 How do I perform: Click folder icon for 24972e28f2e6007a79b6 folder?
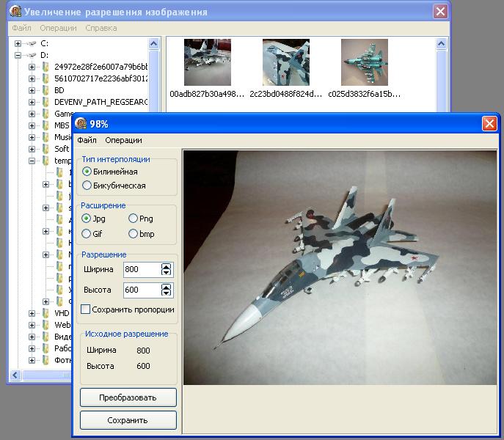pyautogui.click(x=45, y=67)
